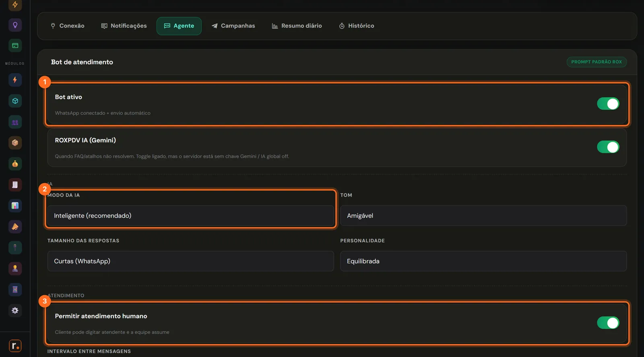Open the money bag module icon

click(x=15, y=164)
